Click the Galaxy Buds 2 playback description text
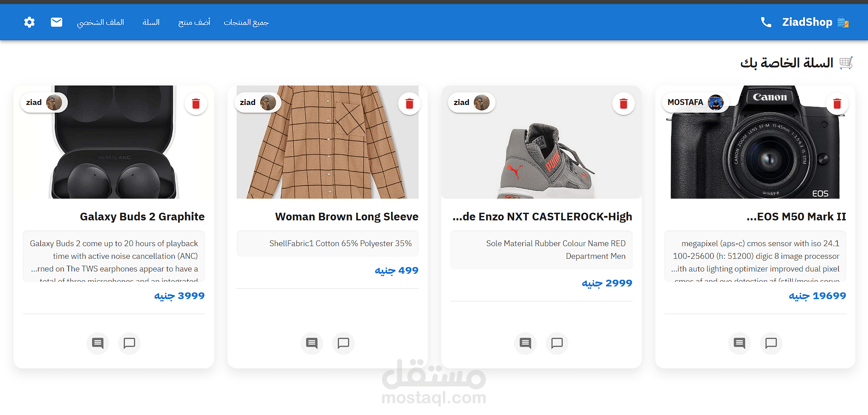This screenshot has height=415, width=868. pos(114,256)
